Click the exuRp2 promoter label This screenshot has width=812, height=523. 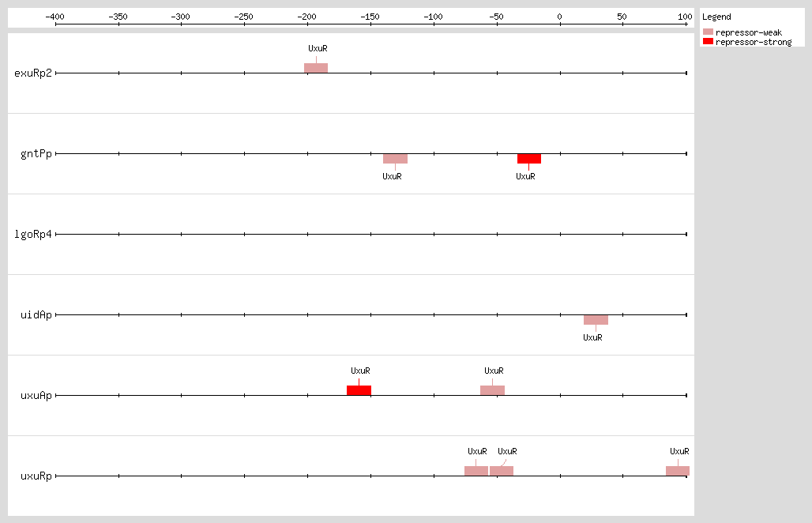coord(33,73)
